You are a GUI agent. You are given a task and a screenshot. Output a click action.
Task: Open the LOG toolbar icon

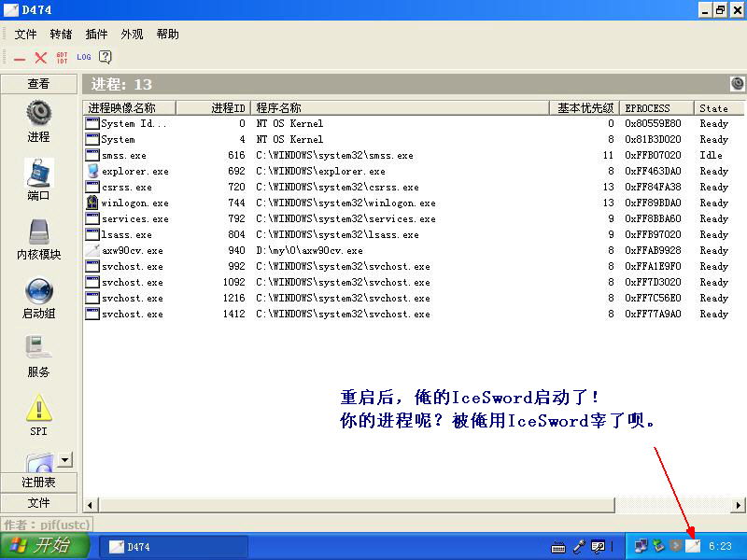pyautogui.click(x=84, y=57)
